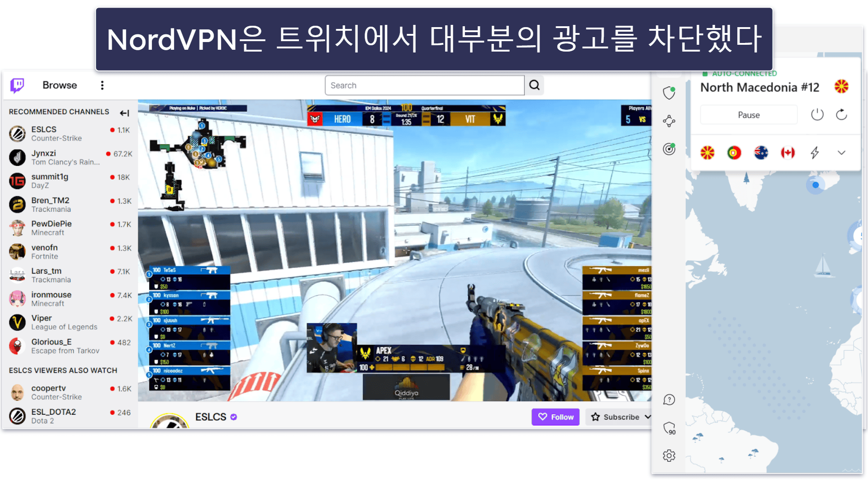Click "ESLCS VIEWERS ALSO WATCH" heading
This screenshot has height=488, width=868.
tap(63, 370)
